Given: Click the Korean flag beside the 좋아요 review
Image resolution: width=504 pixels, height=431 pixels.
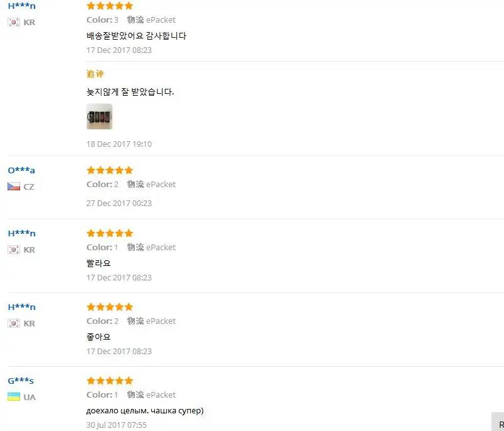Looking at the screenshot, I should point(14,323).
